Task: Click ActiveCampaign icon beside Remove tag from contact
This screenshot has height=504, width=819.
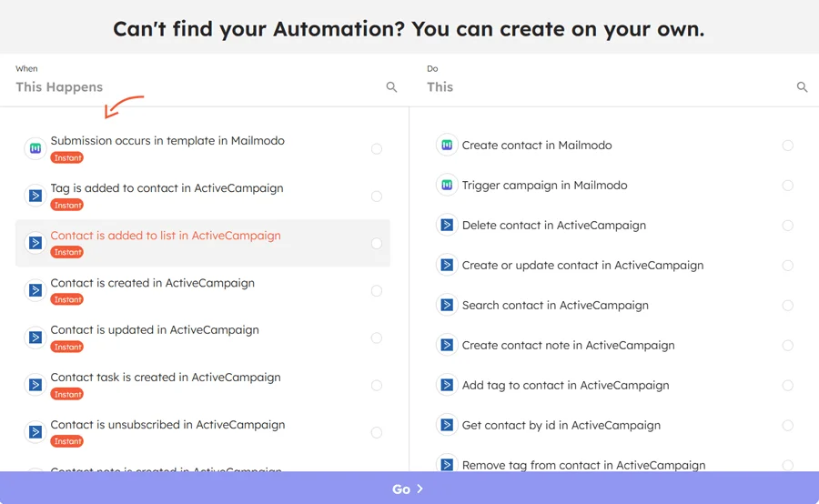Action: click(x=447, y=464)
